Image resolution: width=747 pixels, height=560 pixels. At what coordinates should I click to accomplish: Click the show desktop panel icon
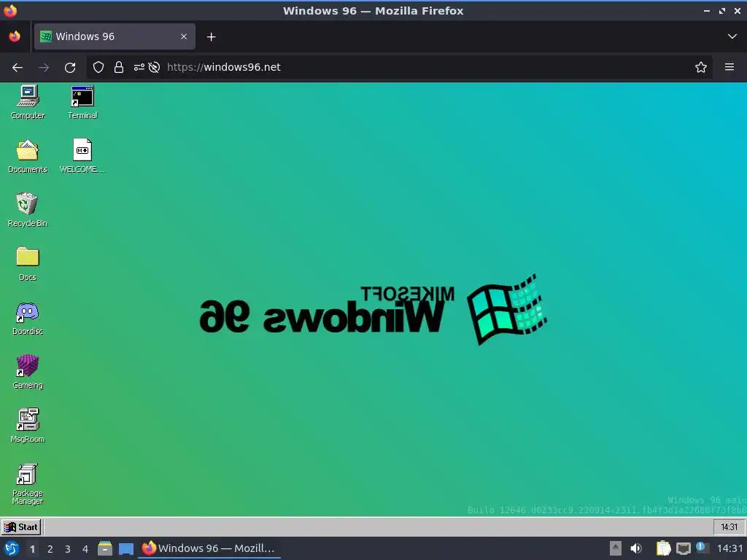[126, 549]
